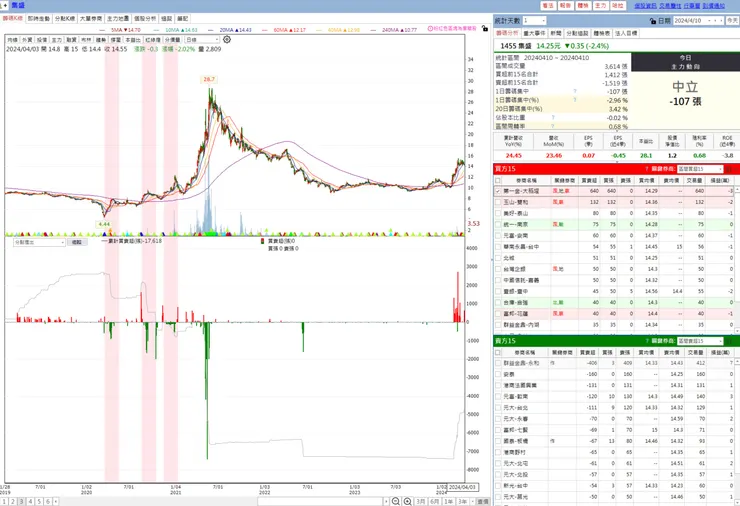Screen dimensions: 740x506
Task: Open 關鍵券商 dropdown in 買方15 header
Action: 720,169
